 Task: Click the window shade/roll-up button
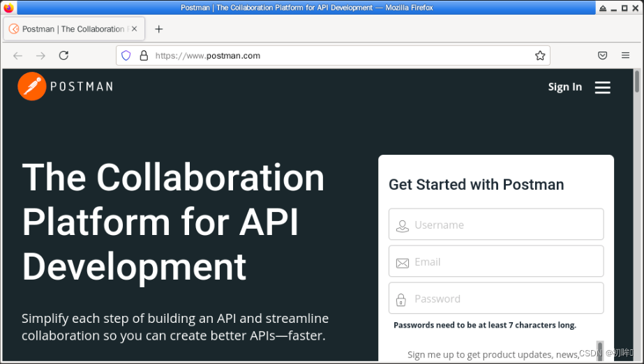pos(603,8)
